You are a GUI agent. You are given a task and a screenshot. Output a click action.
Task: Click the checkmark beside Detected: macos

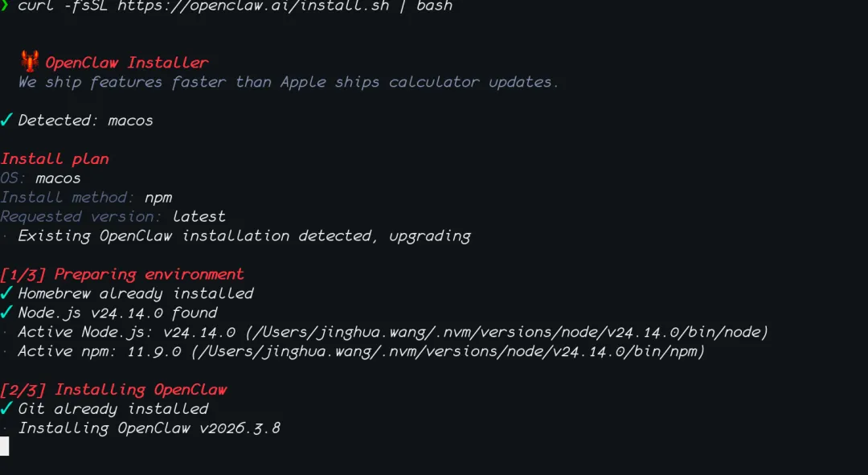[x=6, y=120]
